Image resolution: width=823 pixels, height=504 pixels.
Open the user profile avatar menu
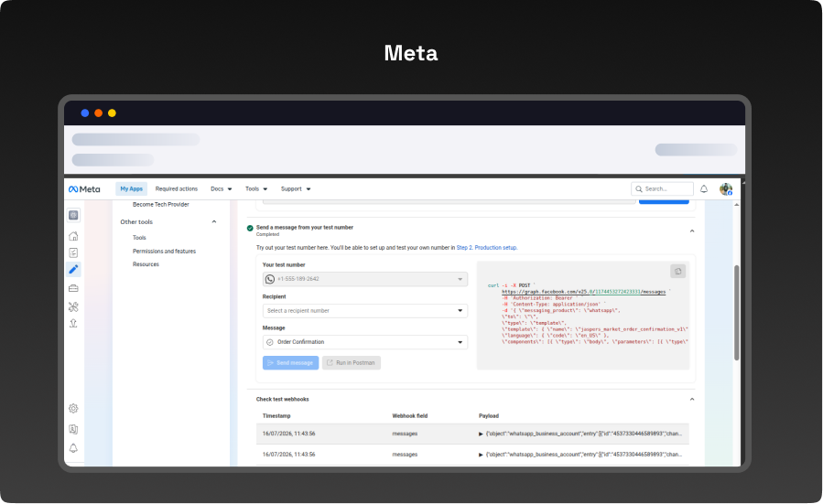(x=726, y=189)
